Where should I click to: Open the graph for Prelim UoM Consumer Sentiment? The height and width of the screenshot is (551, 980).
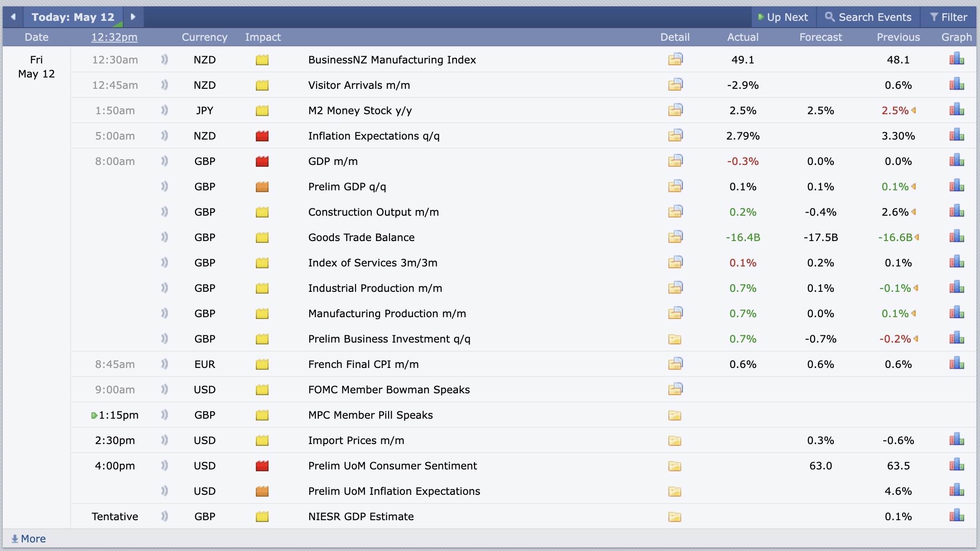(957, 465)
